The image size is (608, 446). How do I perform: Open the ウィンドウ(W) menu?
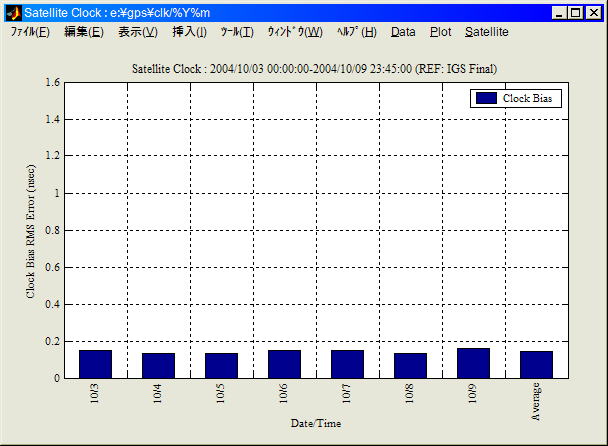pyautogui.click(x=294, y=32)
